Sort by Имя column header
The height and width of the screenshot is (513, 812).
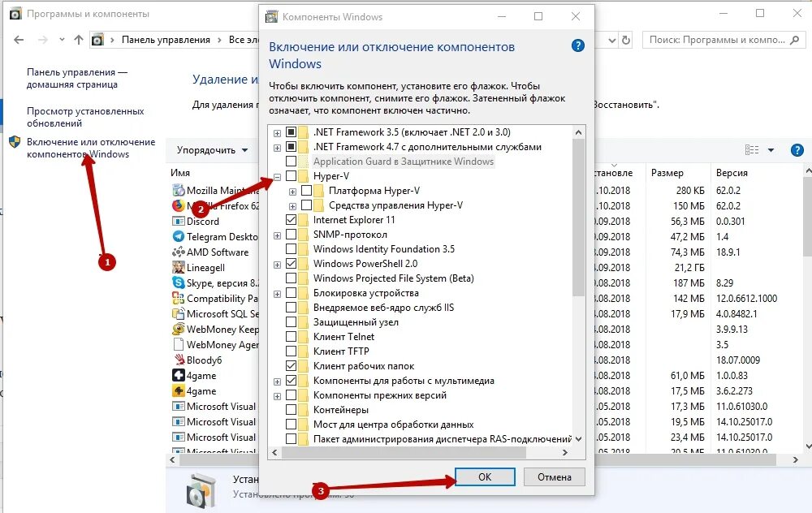(x=180, y=173)
